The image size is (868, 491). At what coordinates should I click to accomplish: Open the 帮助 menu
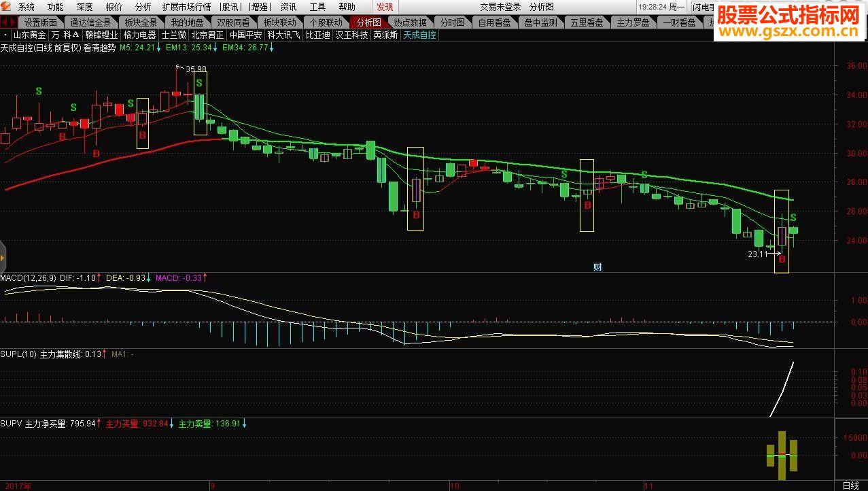coord(347,7)
